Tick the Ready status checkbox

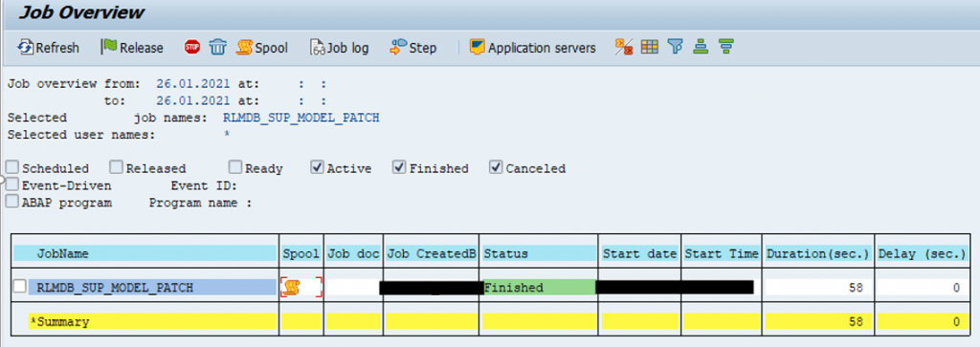click(x=234, y=167)
